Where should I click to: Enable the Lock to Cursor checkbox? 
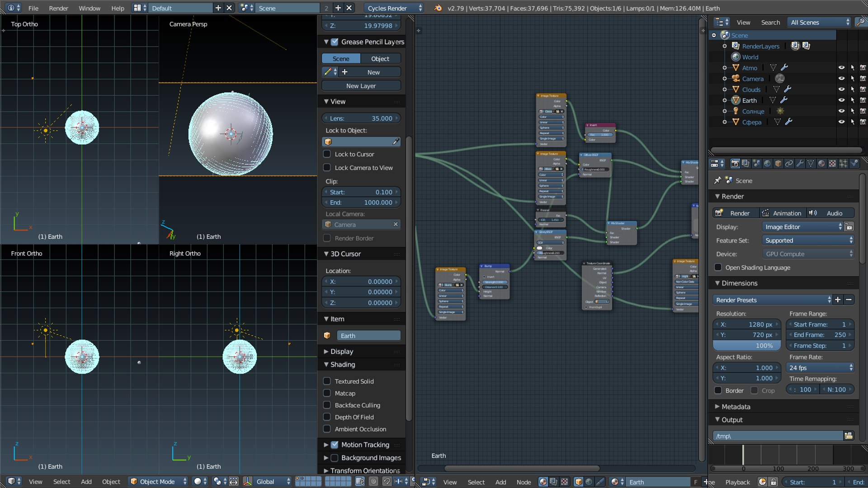(x=327, y=154)
